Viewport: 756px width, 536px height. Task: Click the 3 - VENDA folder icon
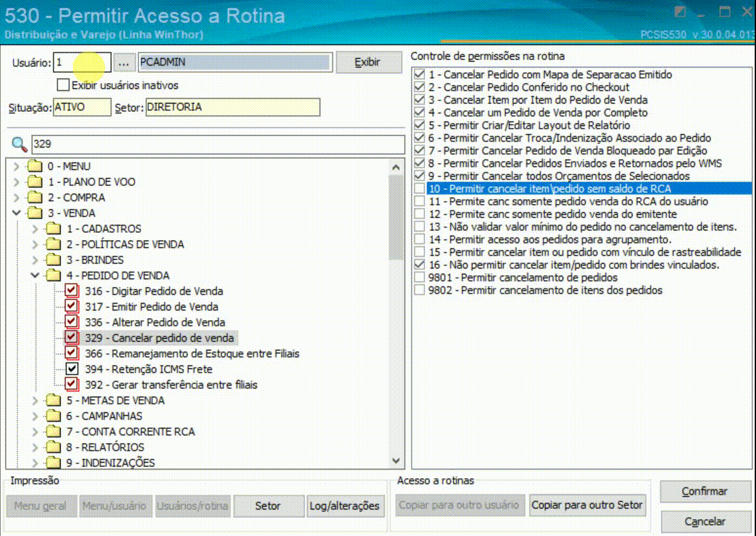coord(34,213)
